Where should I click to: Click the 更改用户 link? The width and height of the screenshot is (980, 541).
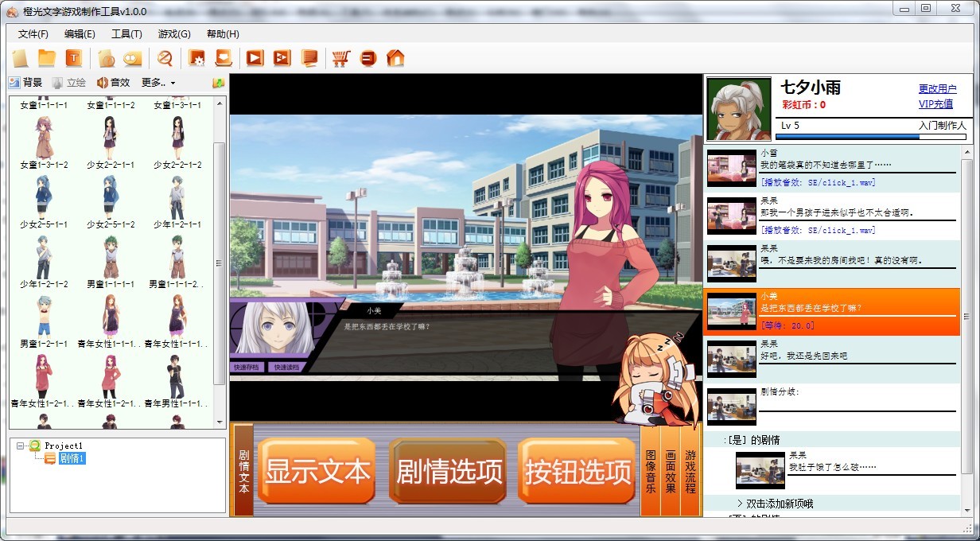(937, 89)
